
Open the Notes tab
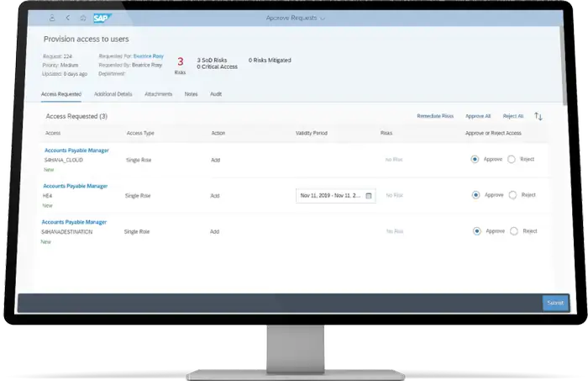coord(192,94)
